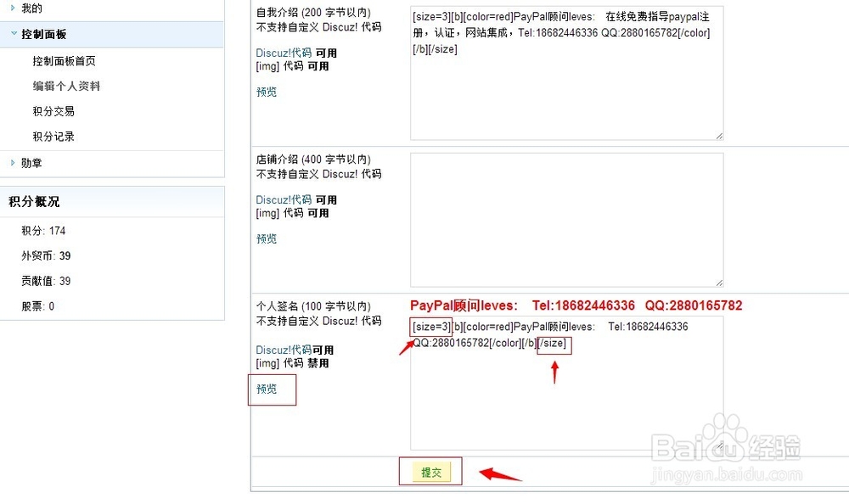Open the 积分交易 page
849x504 pixels.
53,111
